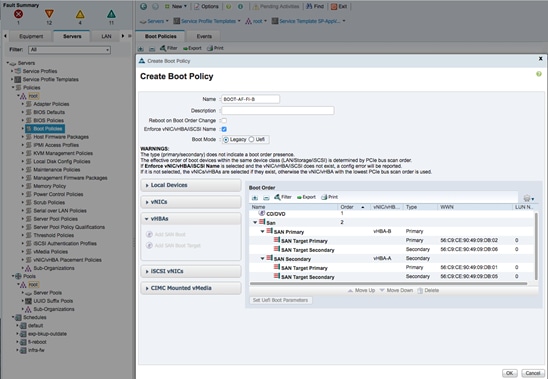Select the infra-fw schedule
The height and width of the screenshot is (379, 548).
point(36,350)
